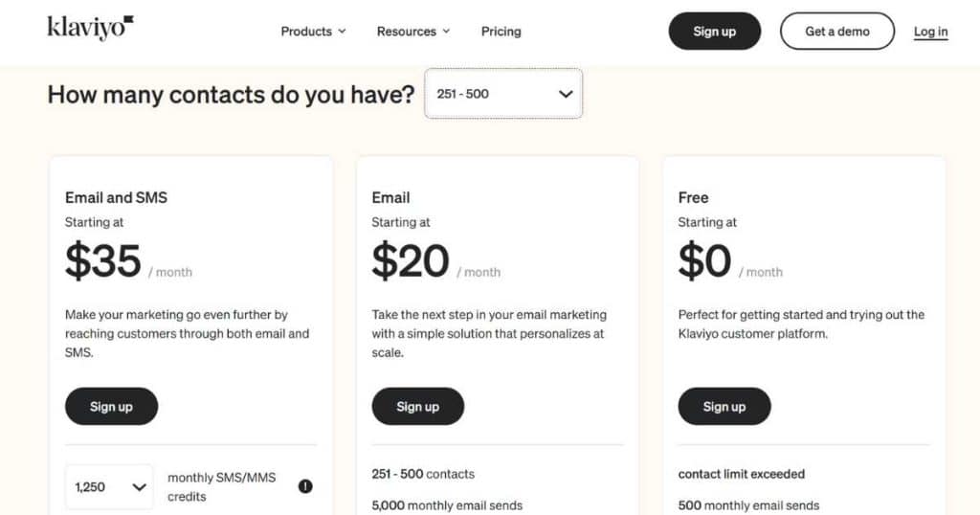980x515 pixels.
Task: Expand the Products menu chevron
Action: point(342,32)
